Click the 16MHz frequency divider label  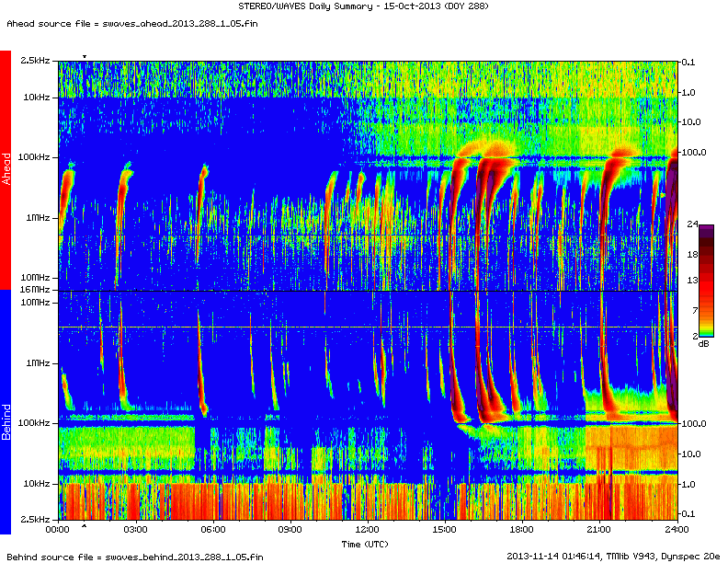click(37, 290)
